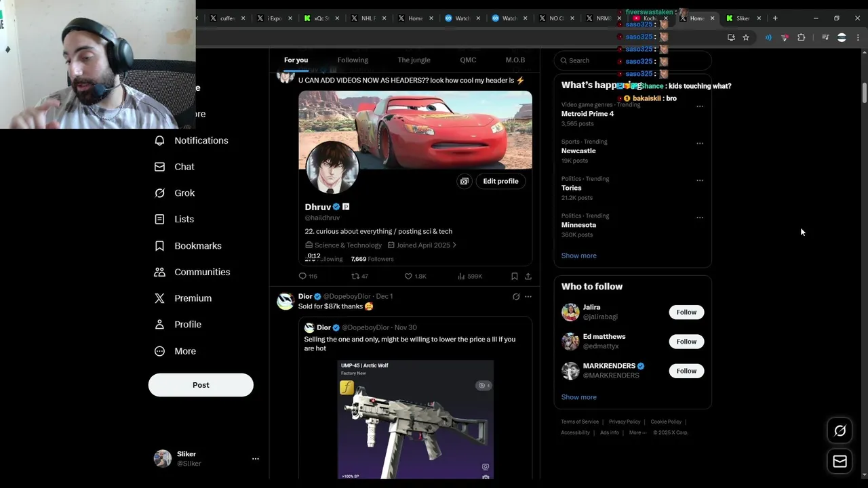Launch Grok from the left sidebar
This screenshot has height=488, width=868.
click(174, 193)
